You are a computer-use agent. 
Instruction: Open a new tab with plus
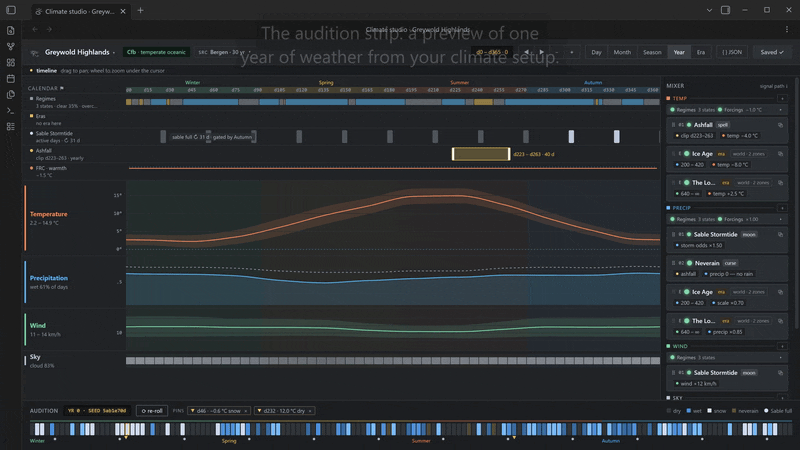[x=140, y=10]
